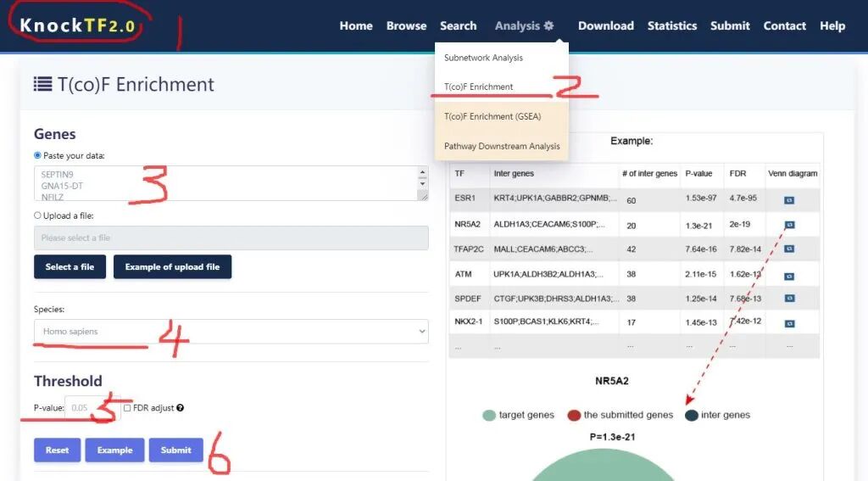Click the ESR1 cell in TF column

point(465,198)
